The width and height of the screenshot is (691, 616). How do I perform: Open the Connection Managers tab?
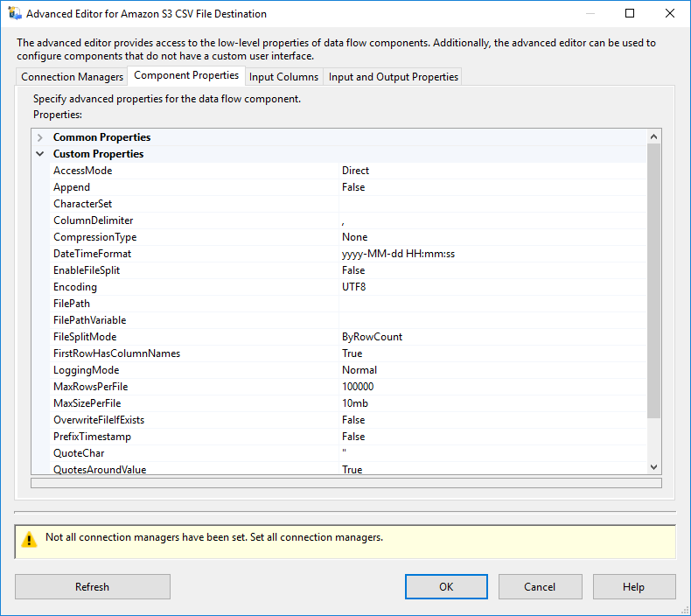coord(72,77)
